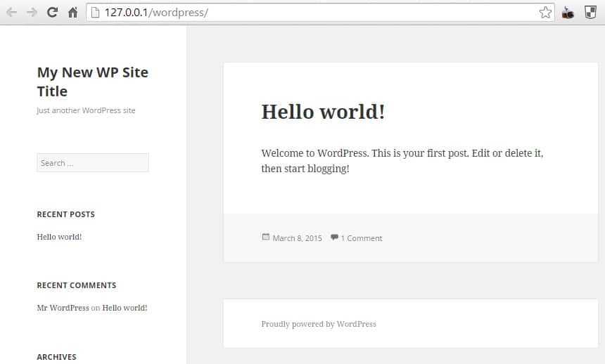Open the shield extension icon
The image size is (605, 364).
coord(590,13)
